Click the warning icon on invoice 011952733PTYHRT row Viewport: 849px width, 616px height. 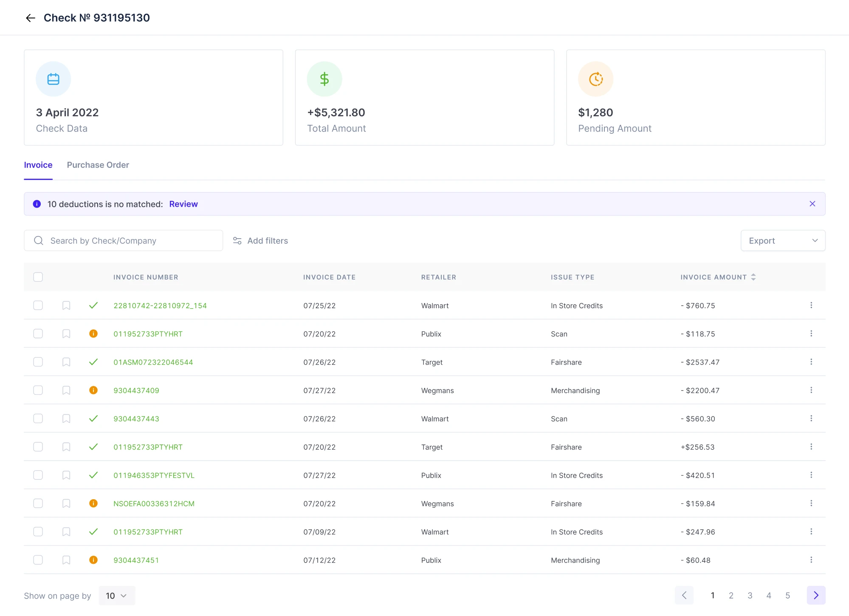(x=93, y=334)
